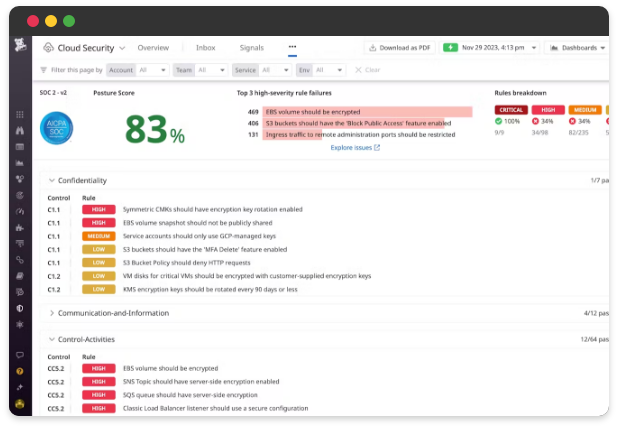Click the user avatar at sidebar bottom
The image size is (618, 428).
pyautogui.click(x=19, y=403)
